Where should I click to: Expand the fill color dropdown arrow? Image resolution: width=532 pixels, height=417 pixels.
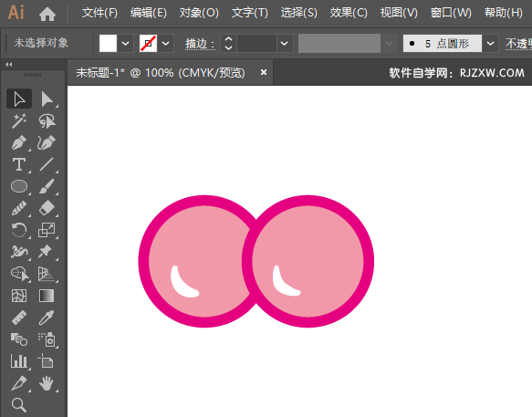(x=125, y=44)
